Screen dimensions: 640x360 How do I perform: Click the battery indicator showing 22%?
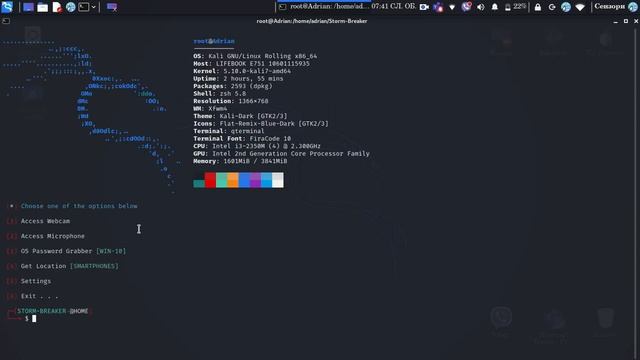(515, 7)
